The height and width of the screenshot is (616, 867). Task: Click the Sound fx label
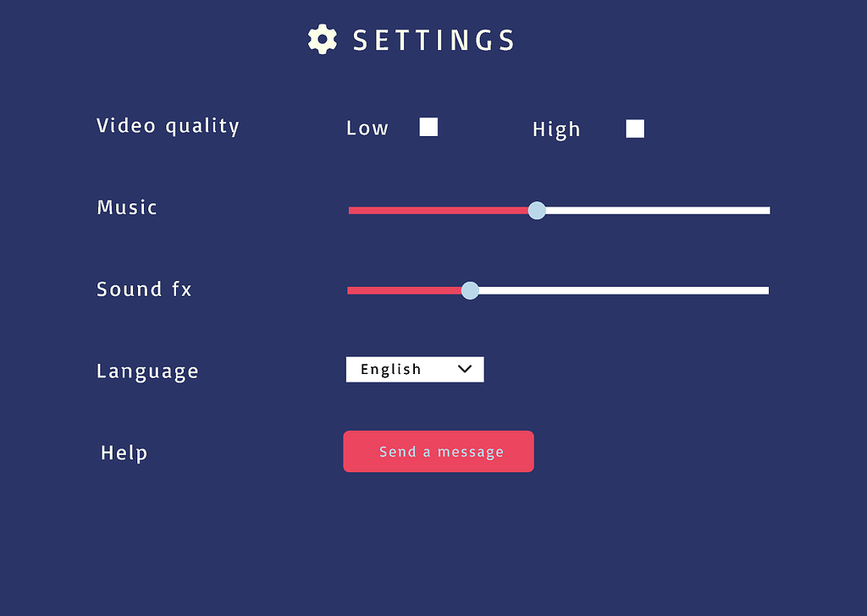[x=143, y=289]
